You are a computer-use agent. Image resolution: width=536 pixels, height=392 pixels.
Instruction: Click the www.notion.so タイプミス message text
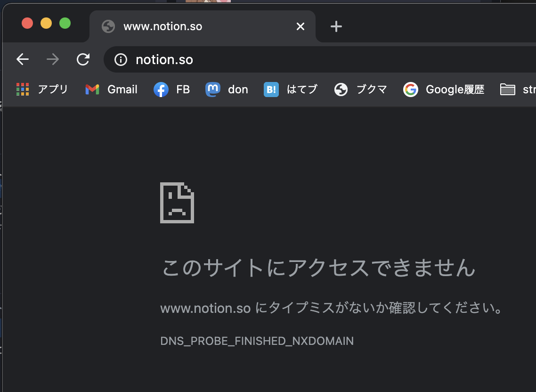click(331, 308)
